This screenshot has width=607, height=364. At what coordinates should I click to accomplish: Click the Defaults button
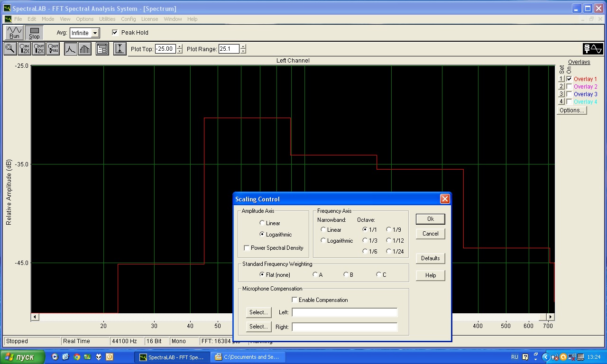(x=430, y=258)
